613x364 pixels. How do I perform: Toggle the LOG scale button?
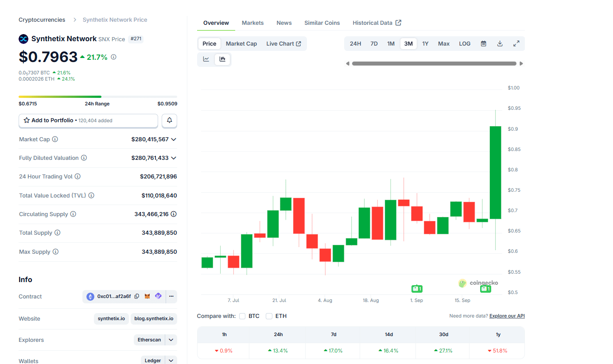pyautogui.click(x=465, y=43)
